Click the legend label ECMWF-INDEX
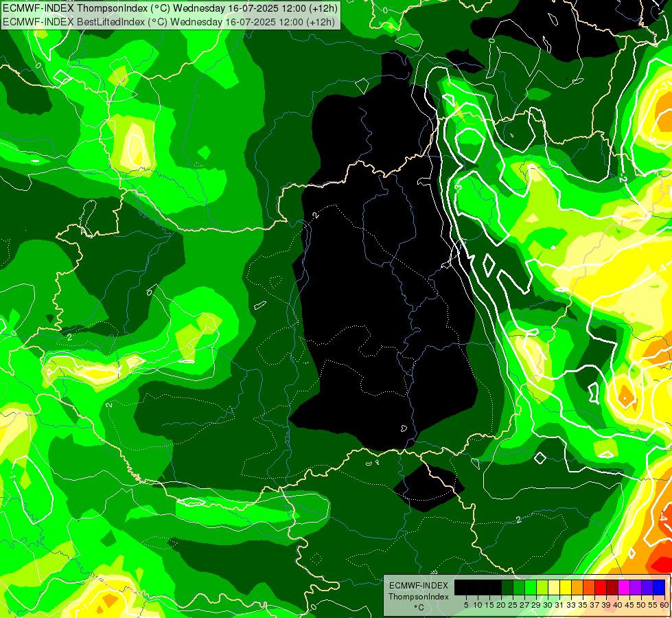Viewport: 672px width, 618px height. [x=419, y=586]
